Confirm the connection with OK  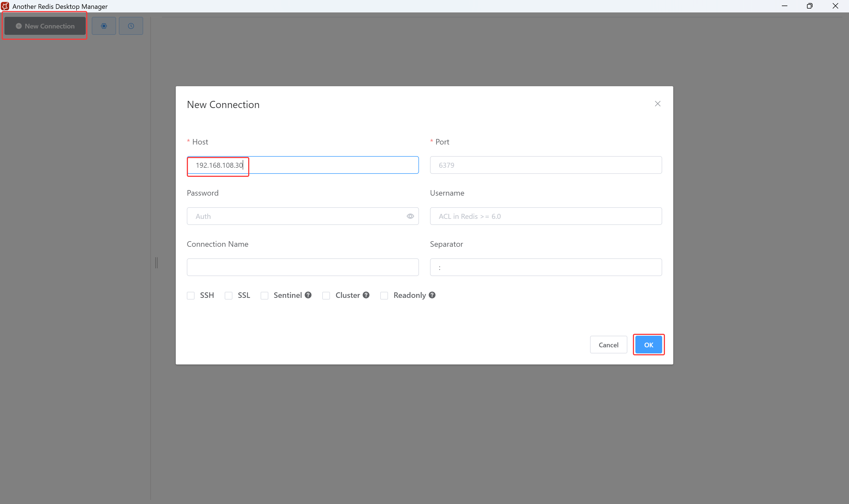(x=648, y=345)
